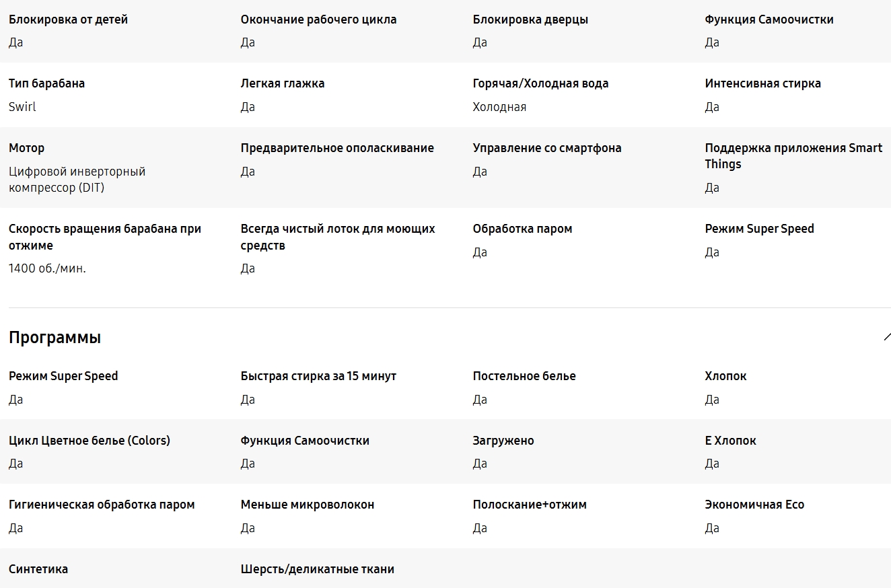Screen dimensions: 891x588
Task: Click Цикл Цветное белье (Colors) label
Action: tap(90, 441)
